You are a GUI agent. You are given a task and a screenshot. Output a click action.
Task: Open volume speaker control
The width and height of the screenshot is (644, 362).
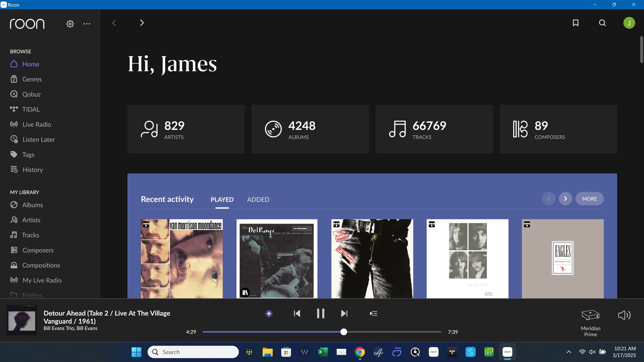click(624, 315)
